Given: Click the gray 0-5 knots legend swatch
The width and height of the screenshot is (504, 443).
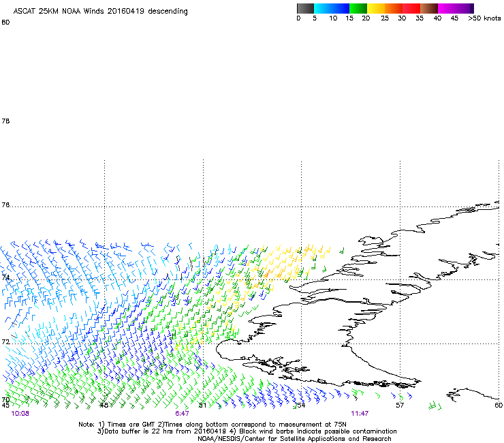Looking at the screenshot, I should pos(305,8).
